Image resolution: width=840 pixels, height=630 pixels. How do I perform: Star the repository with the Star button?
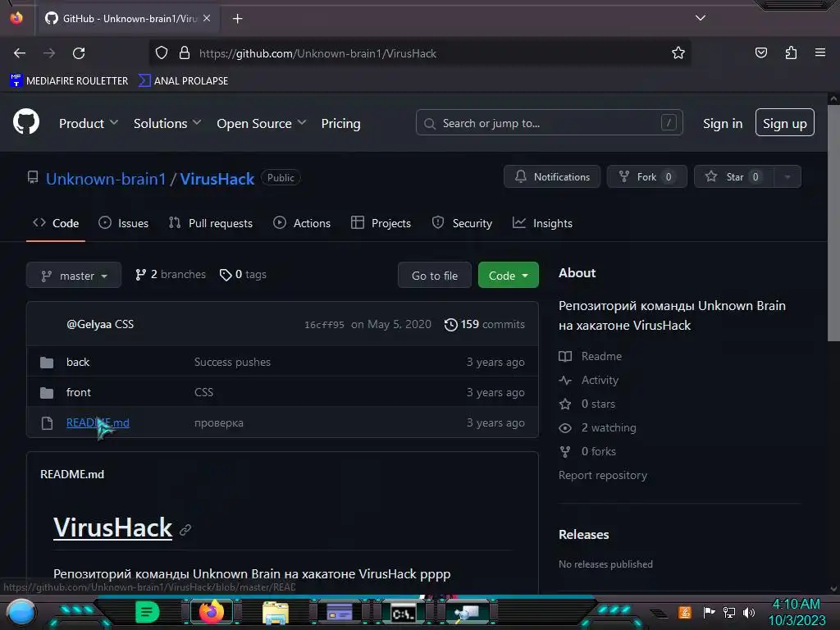[x=734, y=177]
